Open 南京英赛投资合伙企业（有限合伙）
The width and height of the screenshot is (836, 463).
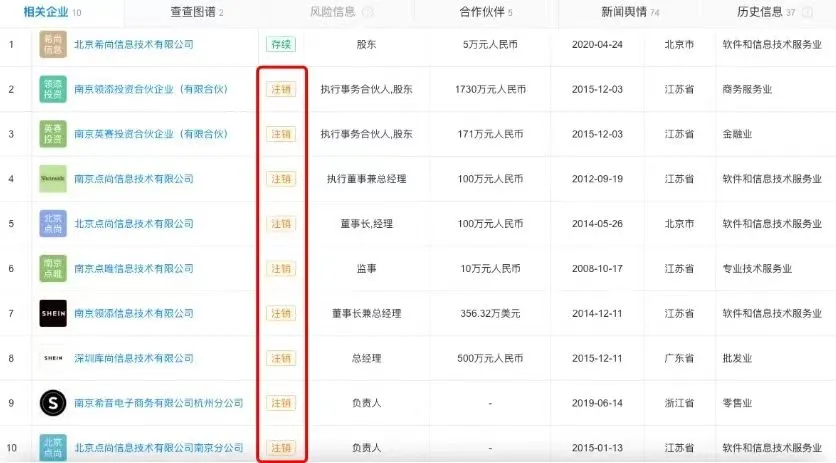point(151,134)
